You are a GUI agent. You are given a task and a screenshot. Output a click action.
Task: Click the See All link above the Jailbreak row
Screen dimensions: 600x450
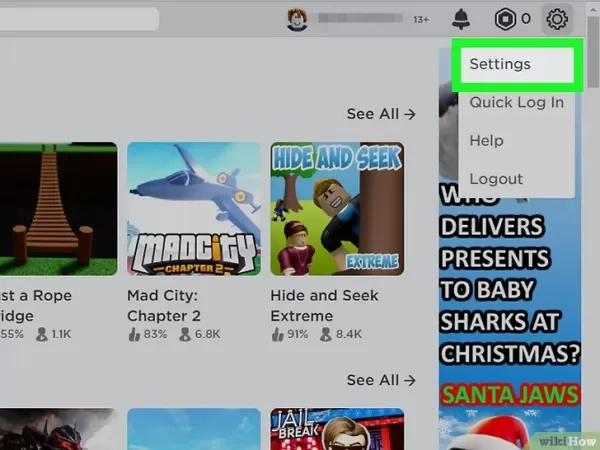tap(381, 380)
